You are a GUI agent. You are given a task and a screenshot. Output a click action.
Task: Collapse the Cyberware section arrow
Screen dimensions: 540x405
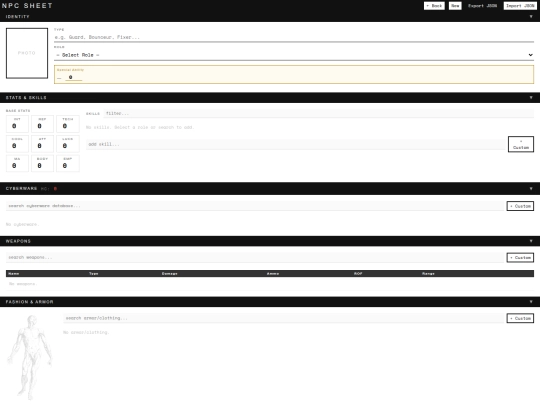pos(531,189)
